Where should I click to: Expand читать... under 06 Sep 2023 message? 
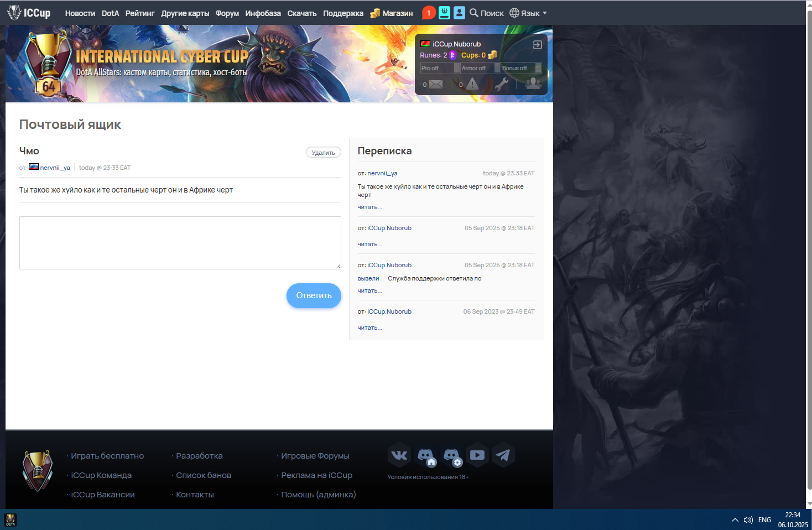pyautogui.click(x=369, y=328)
